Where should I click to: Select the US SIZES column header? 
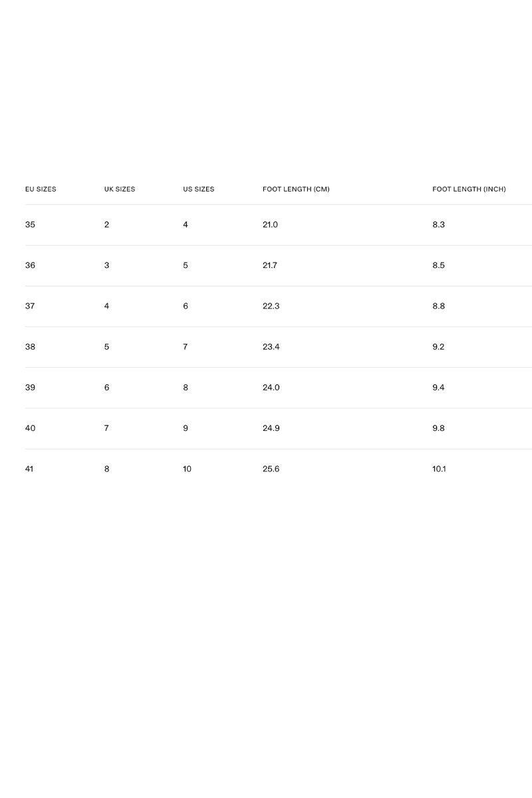pyautogui.click(x=199, y=190)
